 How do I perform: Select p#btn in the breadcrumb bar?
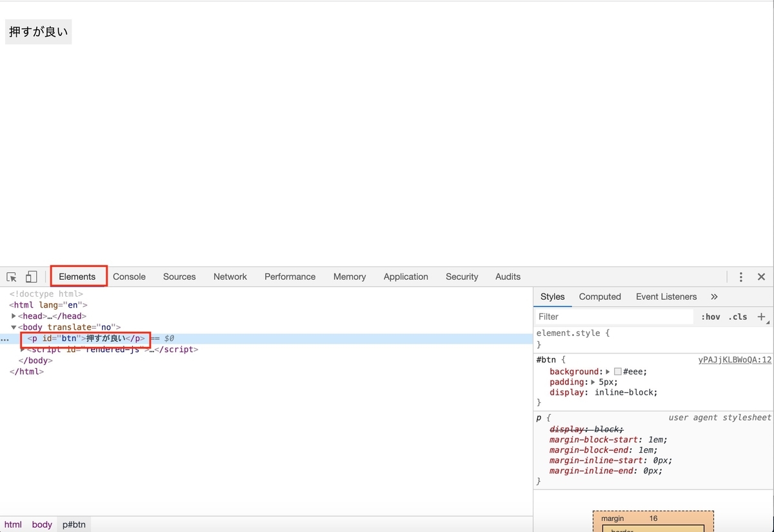pyautogui.click(x=74, y=524)
